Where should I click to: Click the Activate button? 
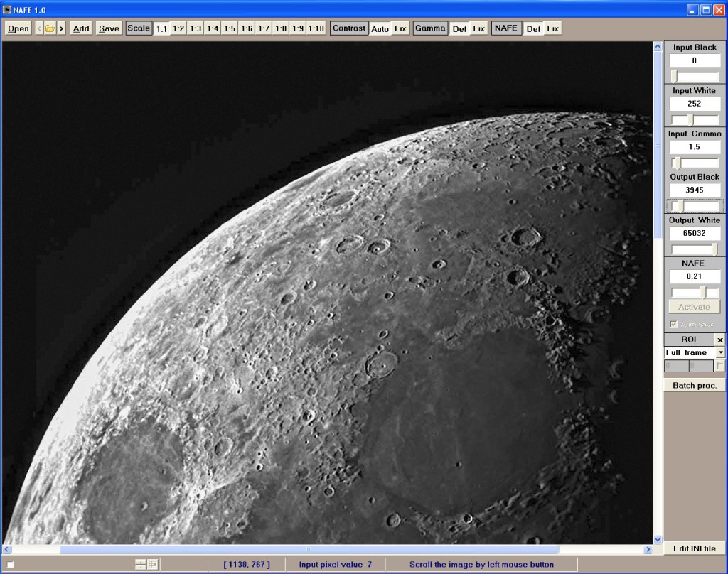(694, 307)
